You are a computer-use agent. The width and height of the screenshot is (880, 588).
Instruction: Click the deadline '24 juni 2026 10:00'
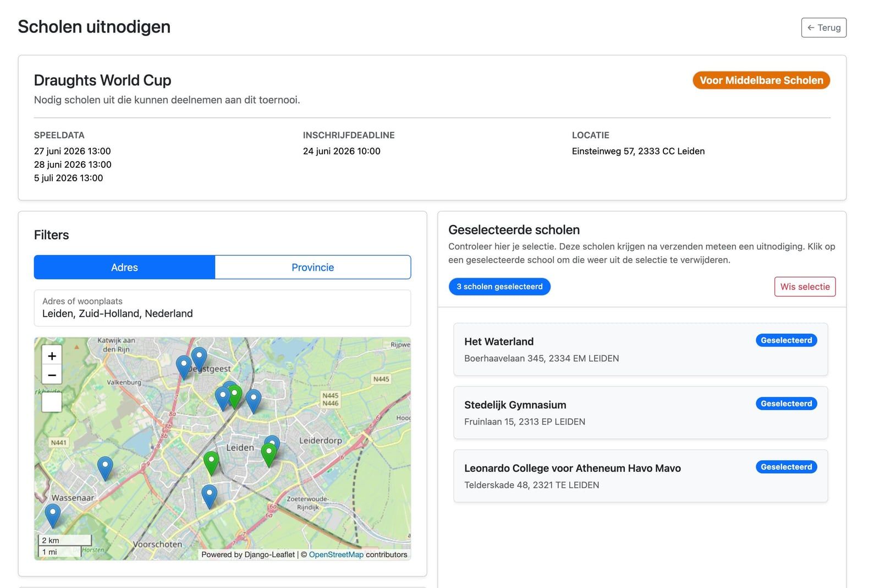coord(342,151)
